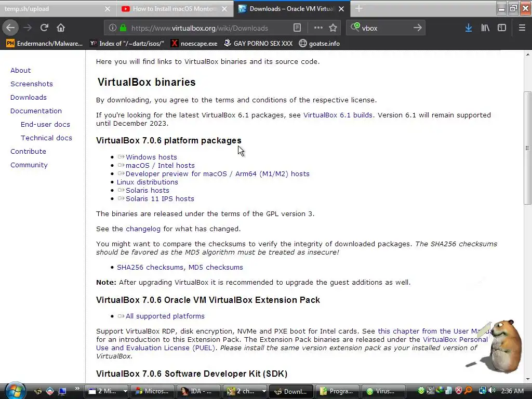Click the search engine magnifier icon
The height and width of the screenshot is (399, 532).
[355, 27]
